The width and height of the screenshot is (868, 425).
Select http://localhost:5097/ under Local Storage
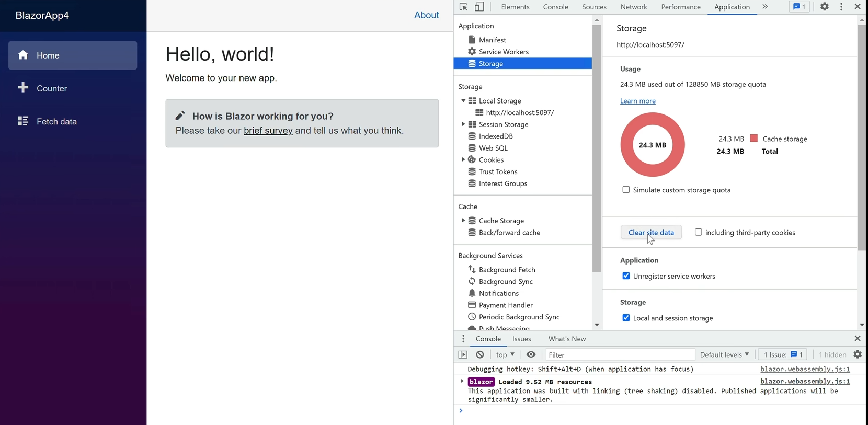coord(520,112)
